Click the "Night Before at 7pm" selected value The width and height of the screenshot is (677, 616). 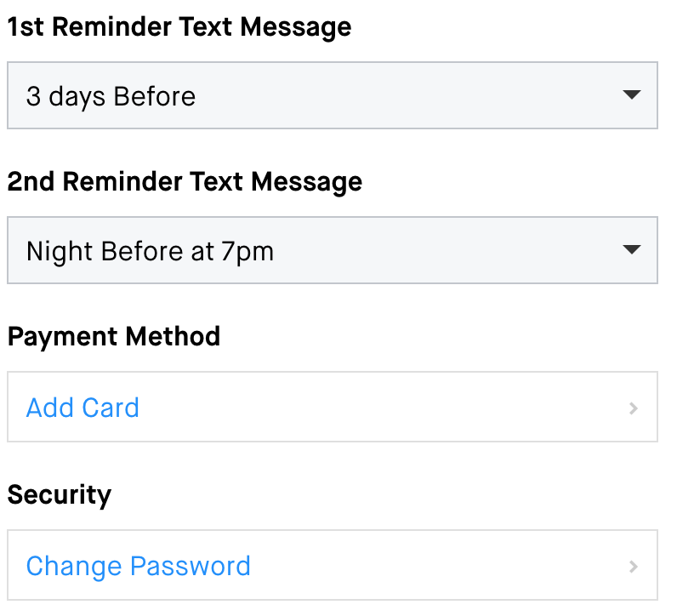point(150,251)
